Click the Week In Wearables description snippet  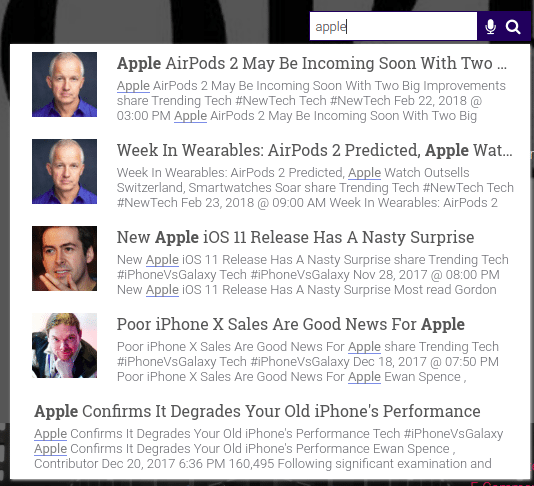(315, 188)
